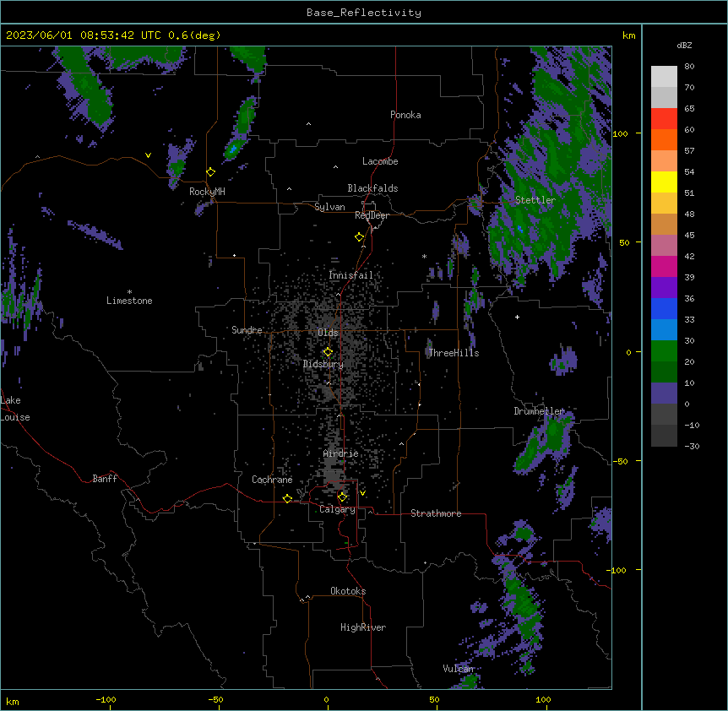Click the Lacombe label
728x711 pixels.
click(x=380, y=161)
